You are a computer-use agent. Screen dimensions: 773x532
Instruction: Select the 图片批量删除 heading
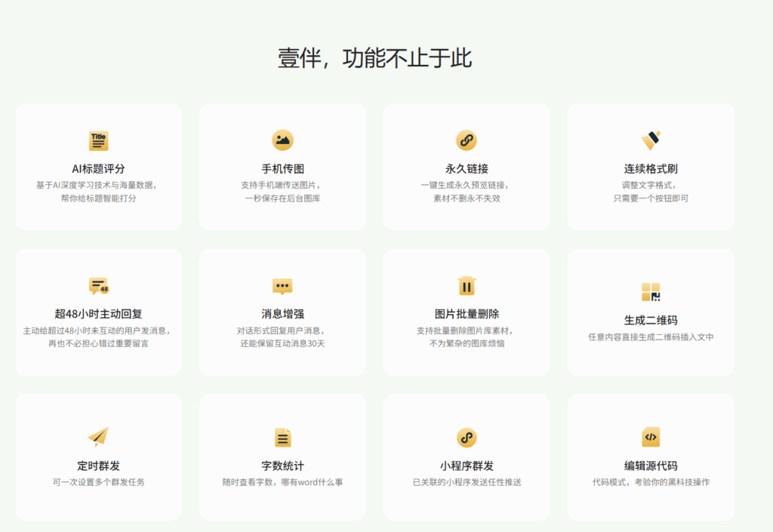[467, 314]
